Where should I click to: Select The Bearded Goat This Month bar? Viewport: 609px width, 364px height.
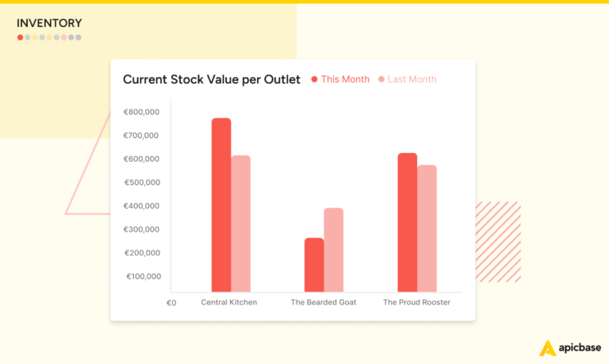314,265
